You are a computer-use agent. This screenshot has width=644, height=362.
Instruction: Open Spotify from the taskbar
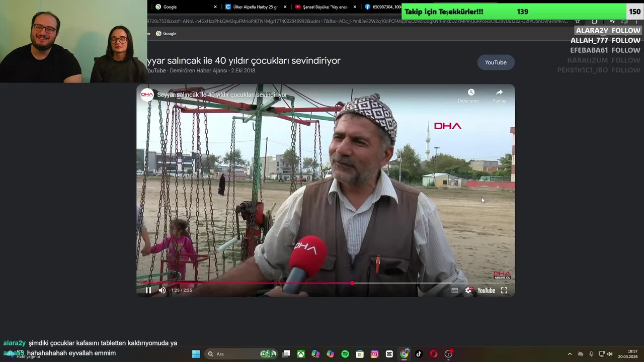tap(345, 354)
